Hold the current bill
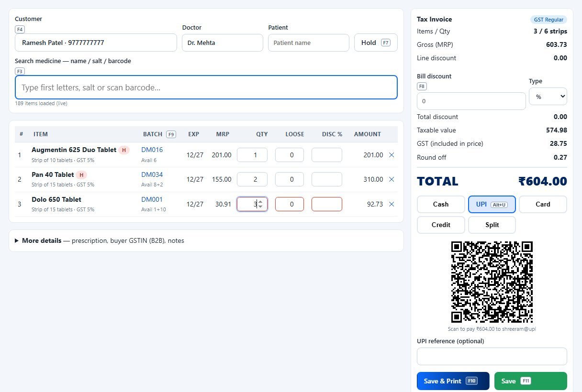 (x=376, y=43)
